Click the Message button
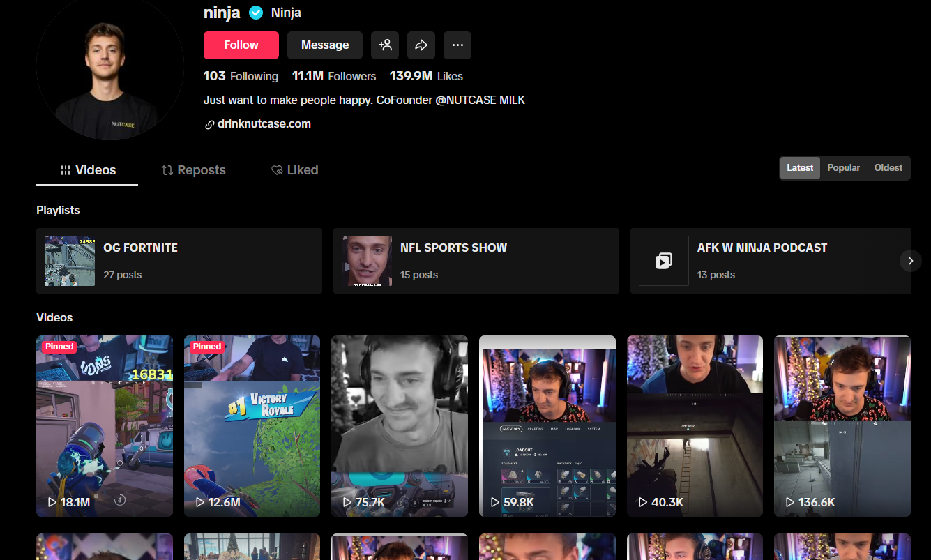The height and width of the screenshot is (560, 931). coord(324,45)
